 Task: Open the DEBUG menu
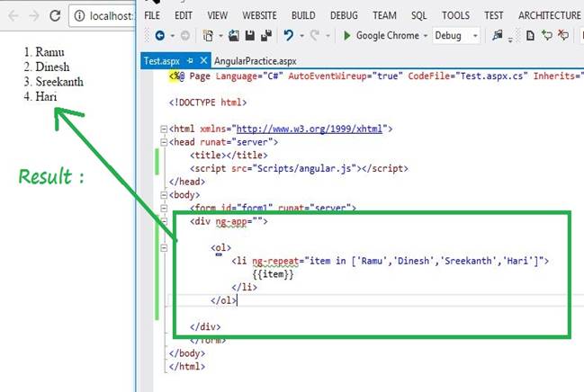pos(344,15)
